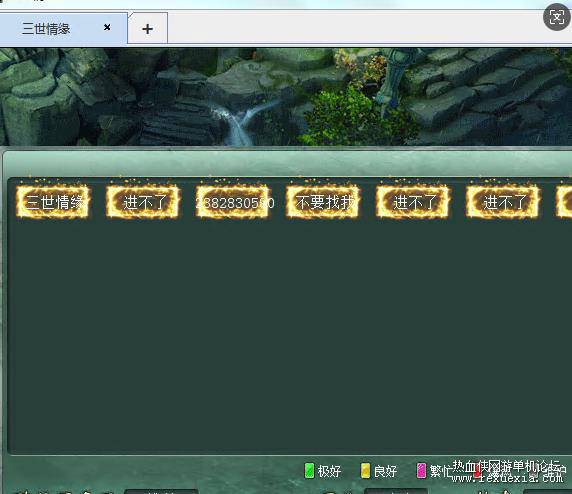Click the red status indicator under watermark
The image size is (572, 494).
[478, 472]
